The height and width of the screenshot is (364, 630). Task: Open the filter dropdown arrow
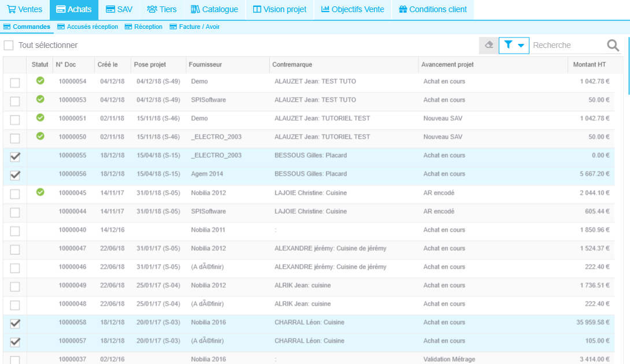(521, 46)
